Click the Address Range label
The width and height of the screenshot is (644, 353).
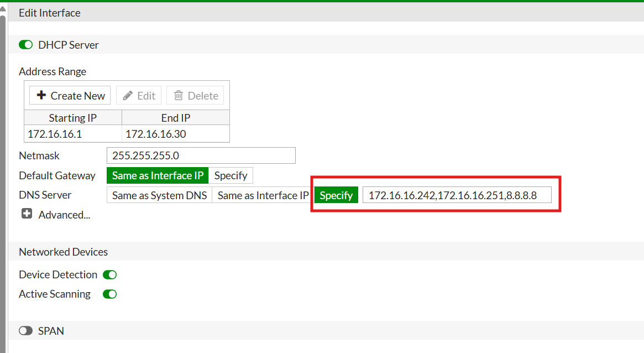point(53,71)
